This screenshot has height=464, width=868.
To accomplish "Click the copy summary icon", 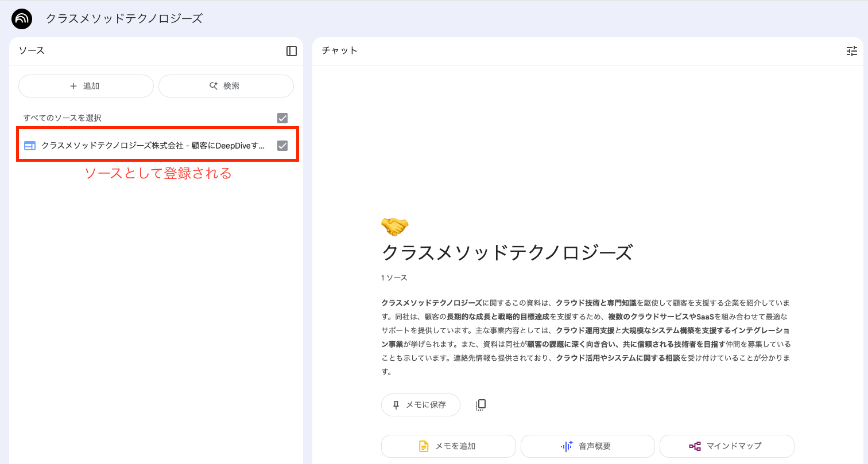I will pos(481,405).
